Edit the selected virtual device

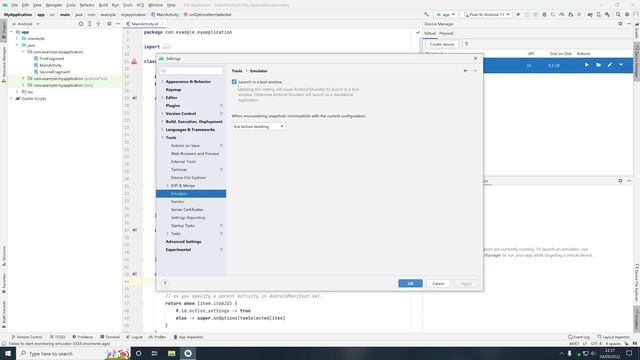[x=610, y=65]
